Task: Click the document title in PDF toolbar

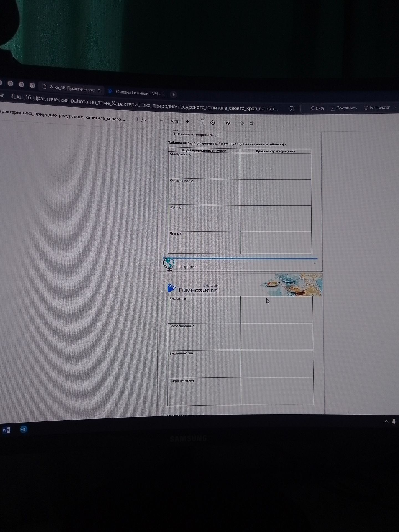Action: coord(63,115)
